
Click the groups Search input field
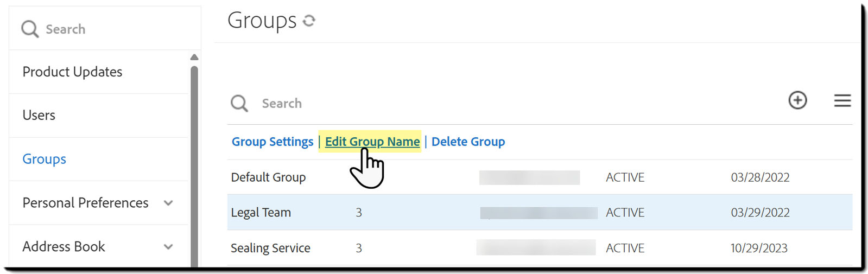click(x=489, y=103)
